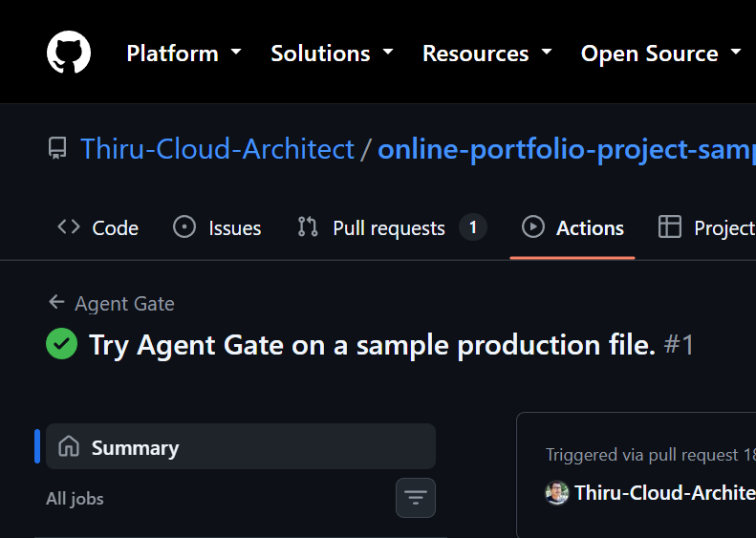
Task: Switch to the Issues tab
Action: 217,228
